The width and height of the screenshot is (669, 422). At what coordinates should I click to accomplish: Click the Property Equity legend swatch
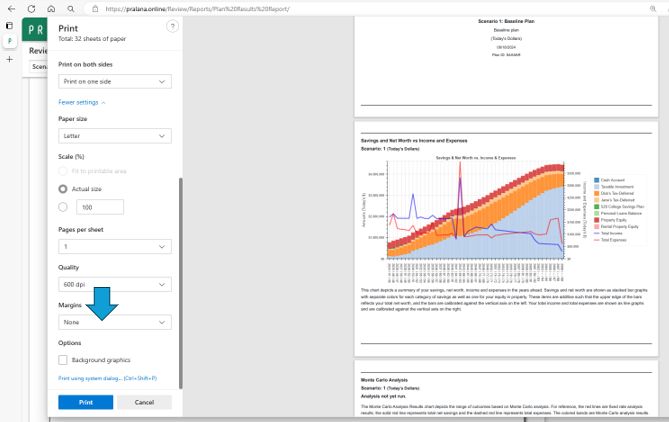tap(596, 220)
